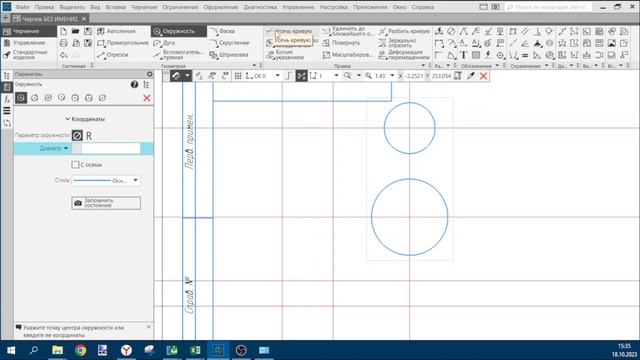This screenshot has width=640, height=360.
Task: Click Удлинить до ближайшего объекта
Action: (348, 31)
